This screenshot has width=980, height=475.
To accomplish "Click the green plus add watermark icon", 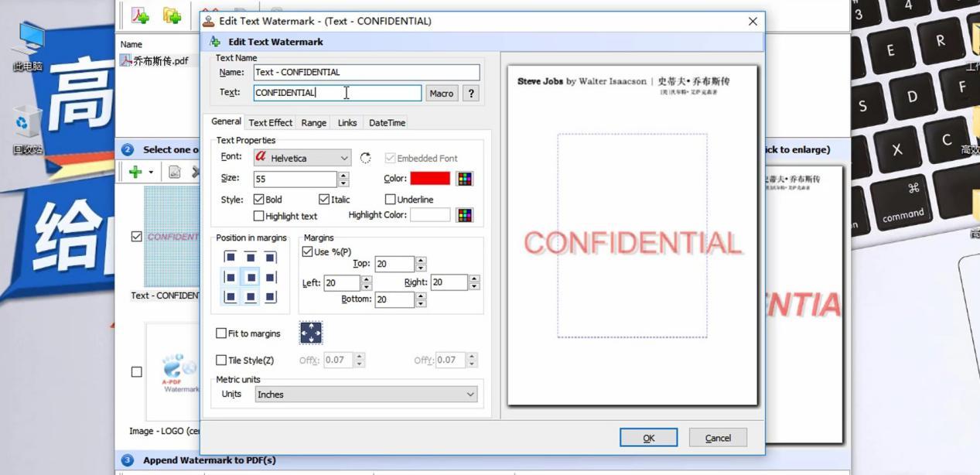I will click(x=135, y=172).
